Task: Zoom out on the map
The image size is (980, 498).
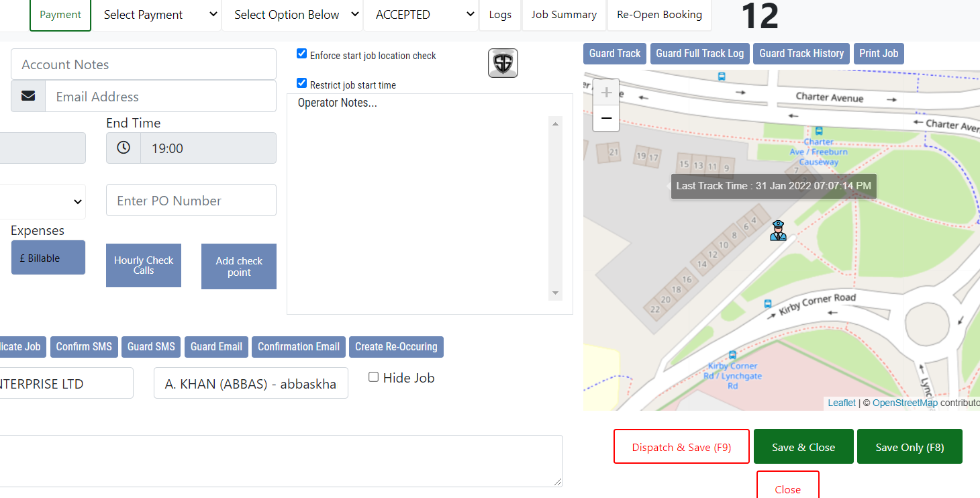Action: pos(606,118)
